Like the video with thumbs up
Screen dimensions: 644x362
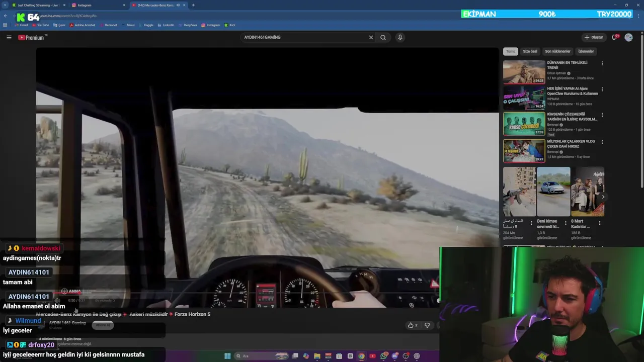click(413, 325)
